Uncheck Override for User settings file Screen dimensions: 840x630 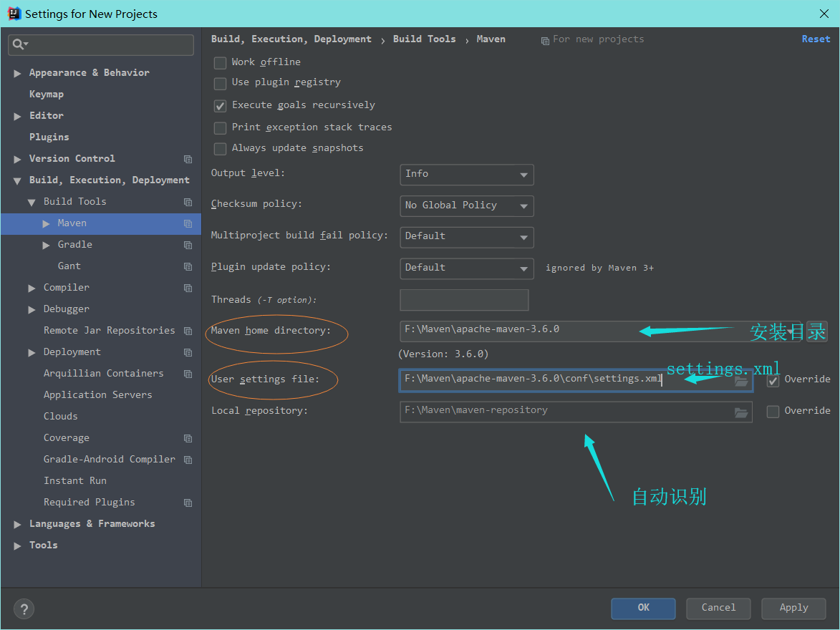[773, 380]
